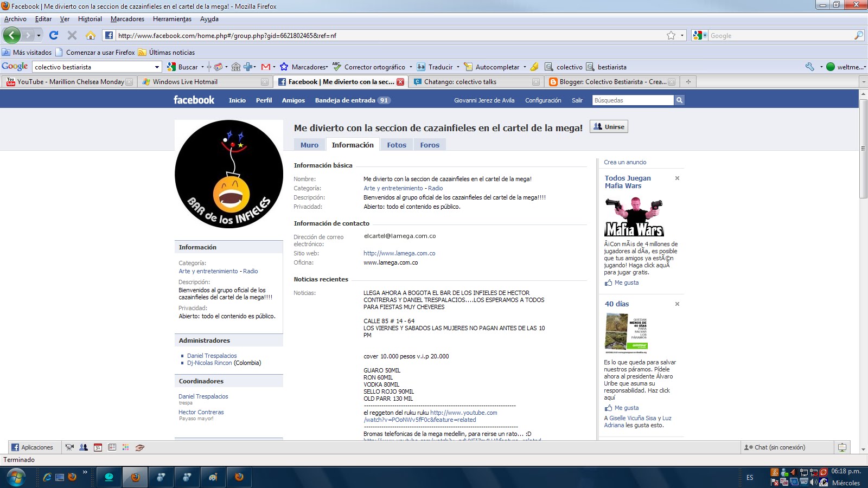Screen dimensions: 868x488
Task: Expand the Autocompletar dropdown arrow
Action: coord(525,67)
